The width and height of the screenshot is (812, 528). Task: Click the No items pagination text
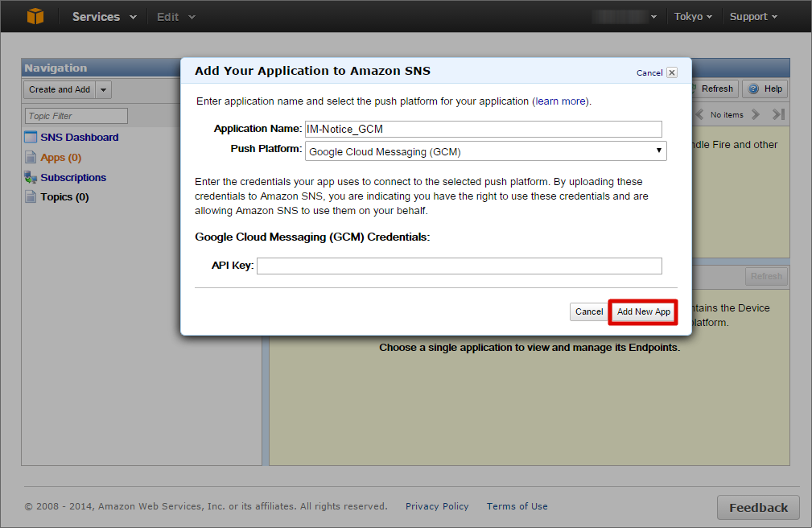click(x=727, y=115)
